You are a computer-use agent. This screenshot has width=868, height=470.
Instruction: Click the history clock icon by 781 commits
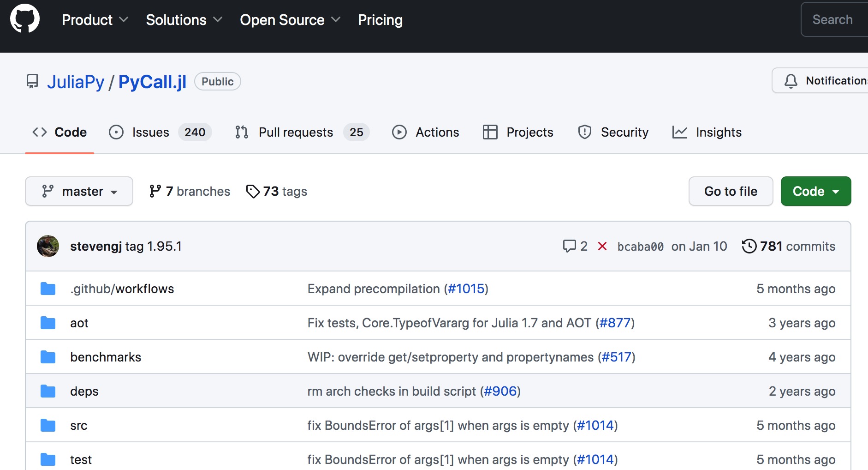[749, 246]
